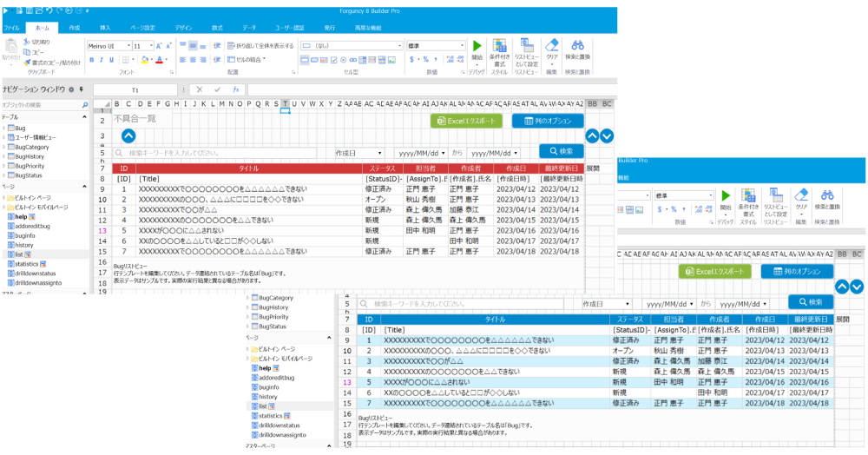The image size is (868, 455).
Task: Open the (なし) cell type dropdown
Action: 399,46
